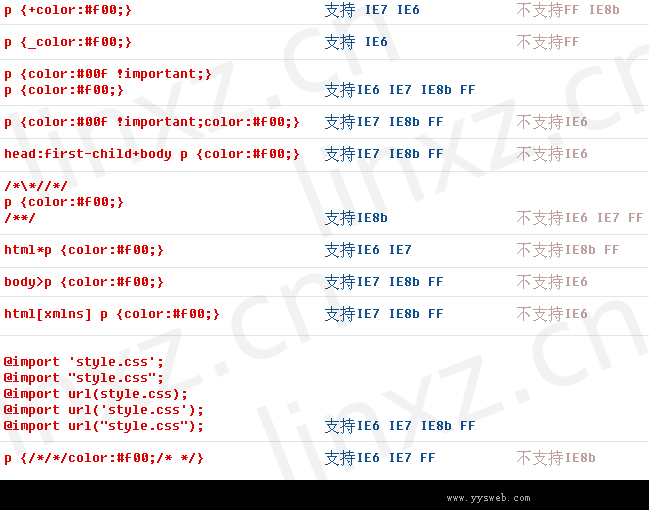This screenshot has width=649, height=510.
Task: Select the text "支持IE6 IE7 FF"
Action: (x=380, y=458)
